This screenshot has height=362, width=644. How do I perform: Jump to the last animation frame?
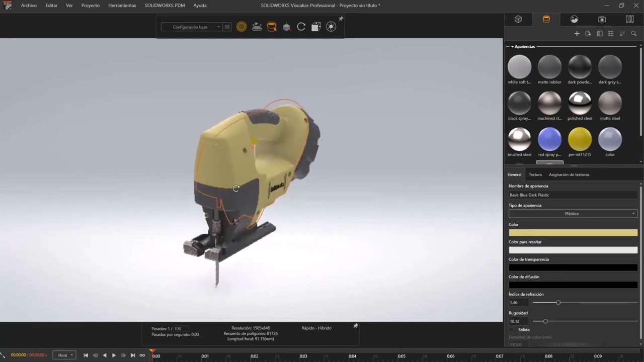pyautogui.click(x=133, y=355)
